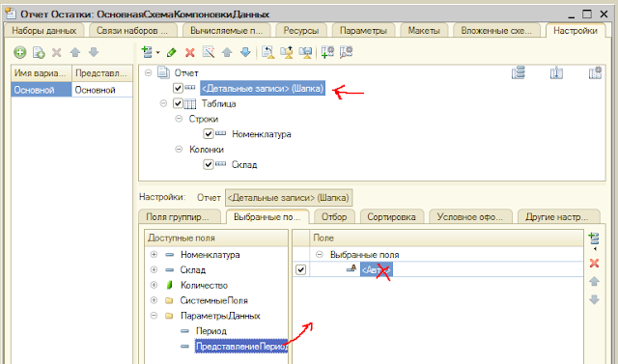618x364 pixels.
Task: Collapse the Строки node
Action: pyautogui.click(x=179, y=119)
